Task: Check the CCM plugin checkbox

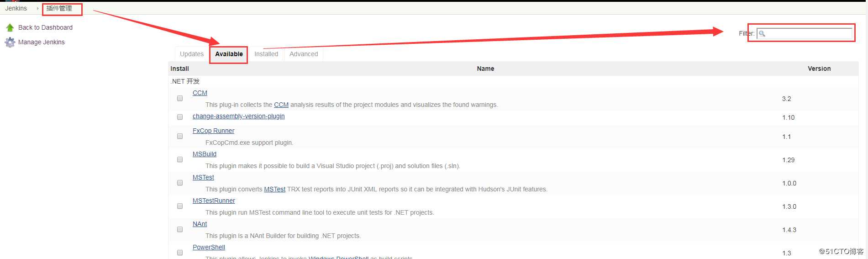Action: [x=180, y=98]
